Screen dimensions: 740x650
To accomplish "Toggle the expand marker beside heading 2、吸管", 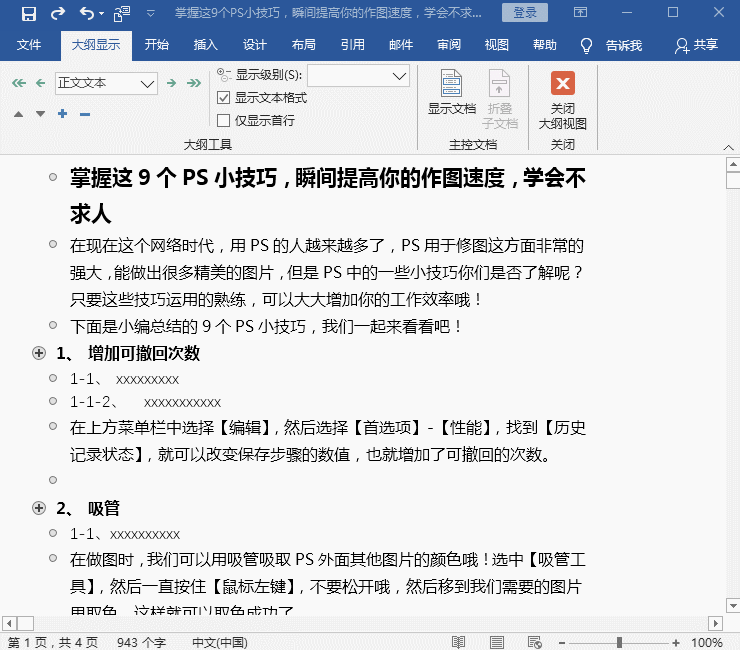I will (x=39, y=508).
